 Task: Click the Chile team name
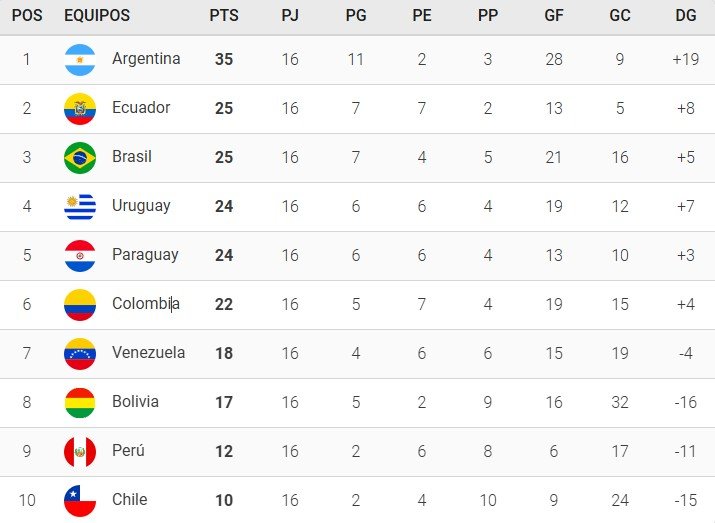(x=130, y=499)
